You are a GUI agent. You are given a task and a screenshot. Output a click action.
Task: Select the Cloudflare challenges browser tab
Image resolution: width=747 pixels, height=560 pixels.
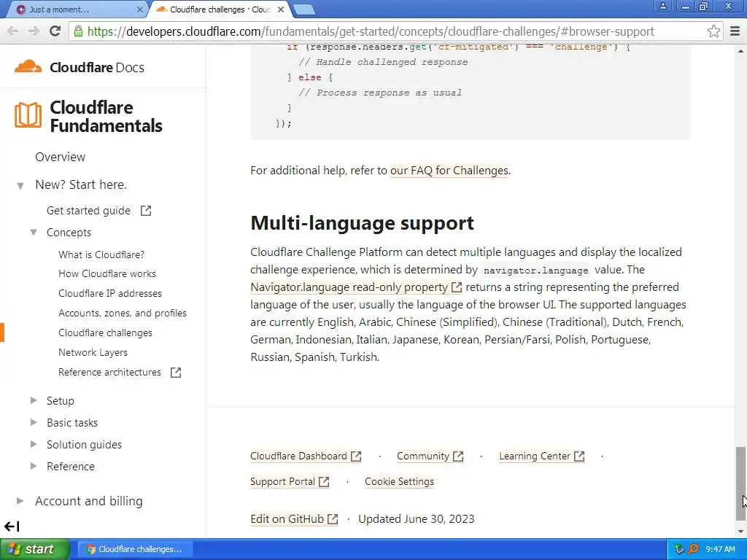[x=220, y=9]
